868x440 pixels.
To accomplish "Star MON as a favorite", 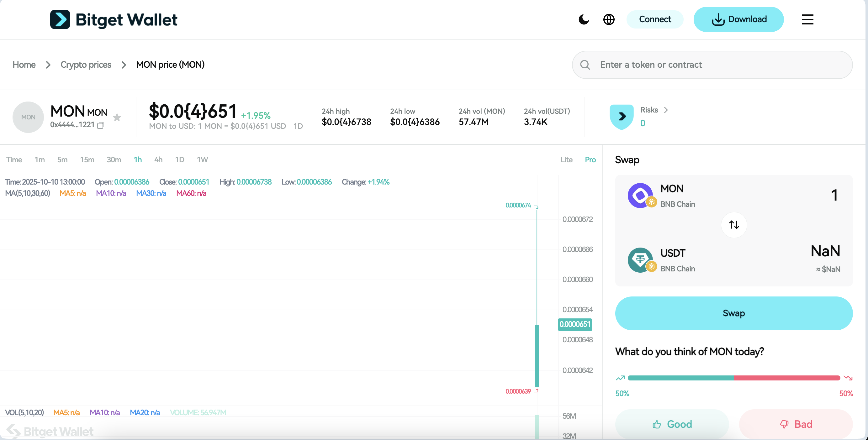I will click(x=117, y=117).
